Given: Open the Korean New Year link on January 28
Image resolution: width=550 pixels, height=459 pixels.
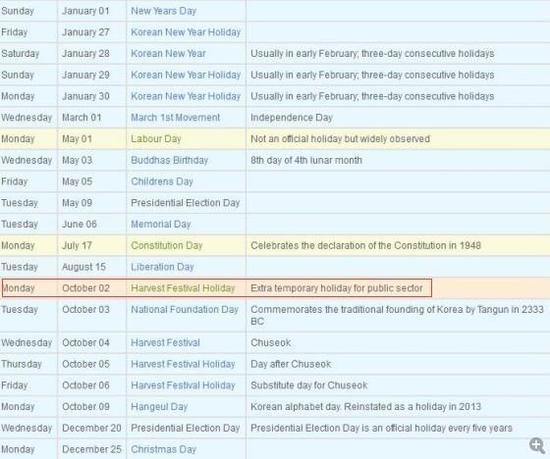Looking at the screenshot, I should (168, 53).
